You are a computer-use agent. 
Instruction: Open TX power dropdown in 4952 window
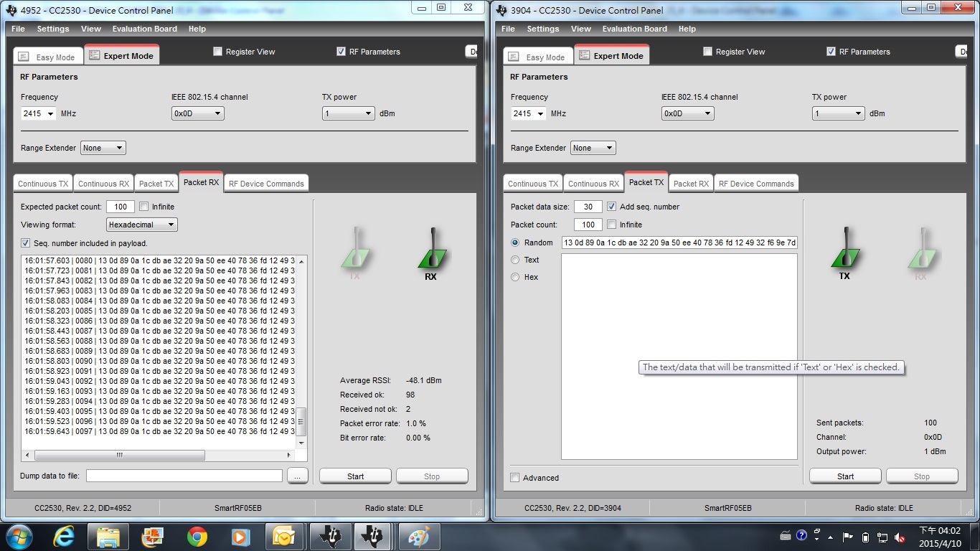point(349,113)
